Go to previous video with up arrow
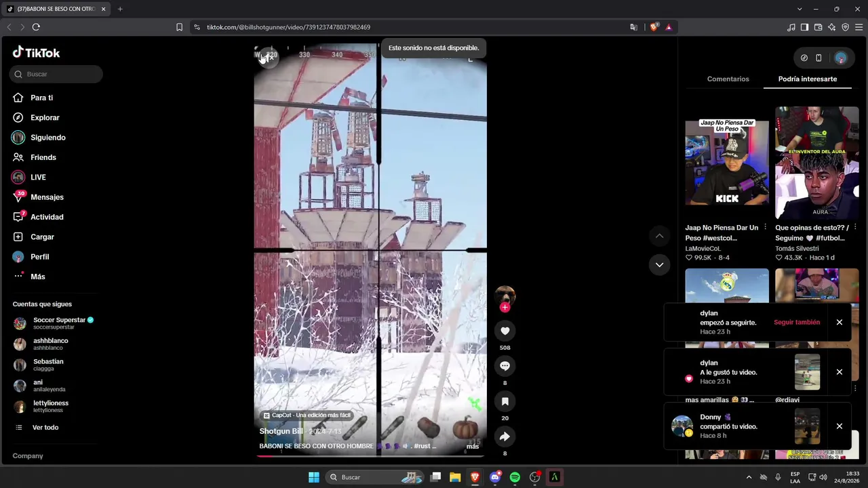Viewport: 868px width, 488px height. 659,236
